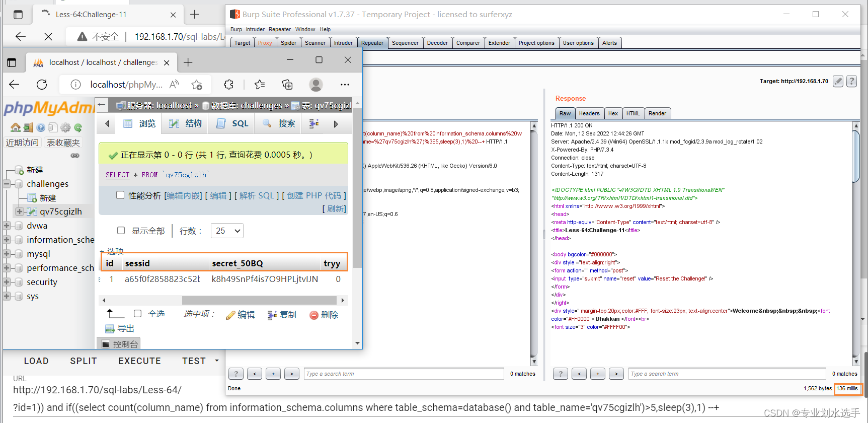Click sessid column header to sort
The image size is (868, 423).
137,263
